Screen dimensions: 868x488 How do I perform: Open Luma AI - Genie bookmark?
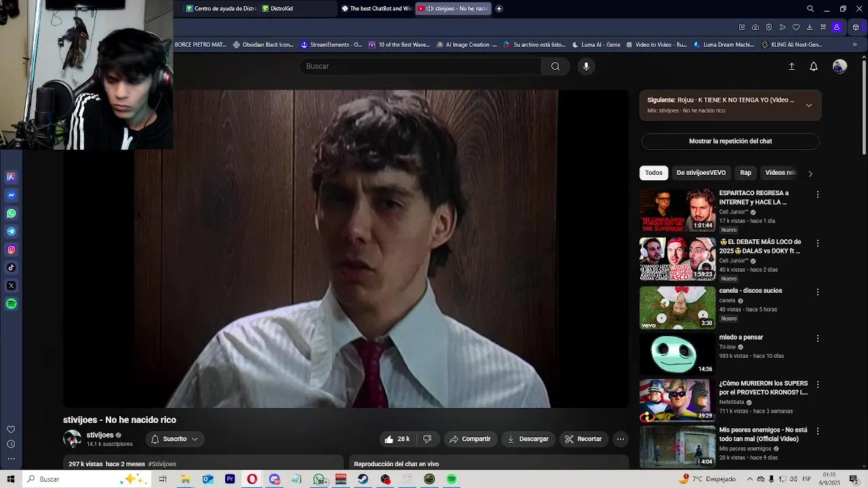click(x=596, y=45)
